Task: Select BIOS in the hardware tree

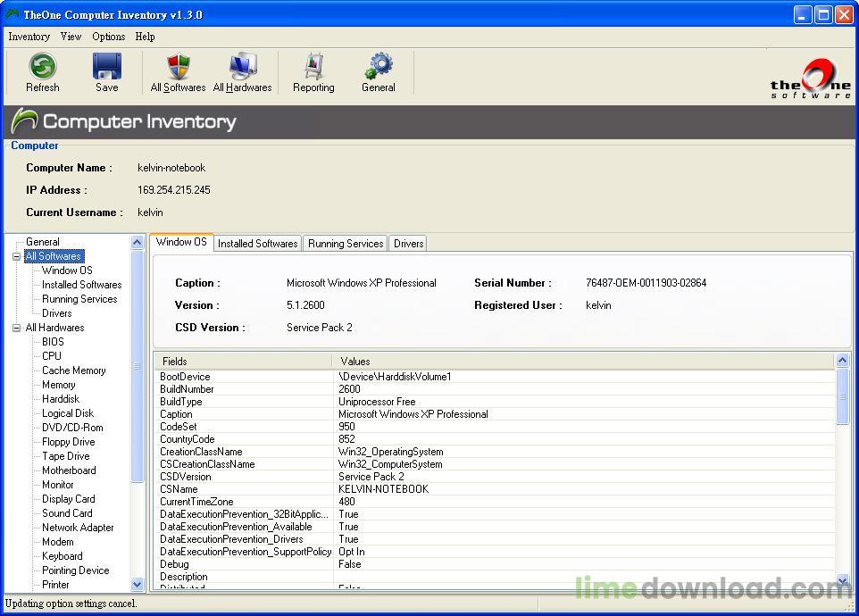Action: (x=52, y=342)
